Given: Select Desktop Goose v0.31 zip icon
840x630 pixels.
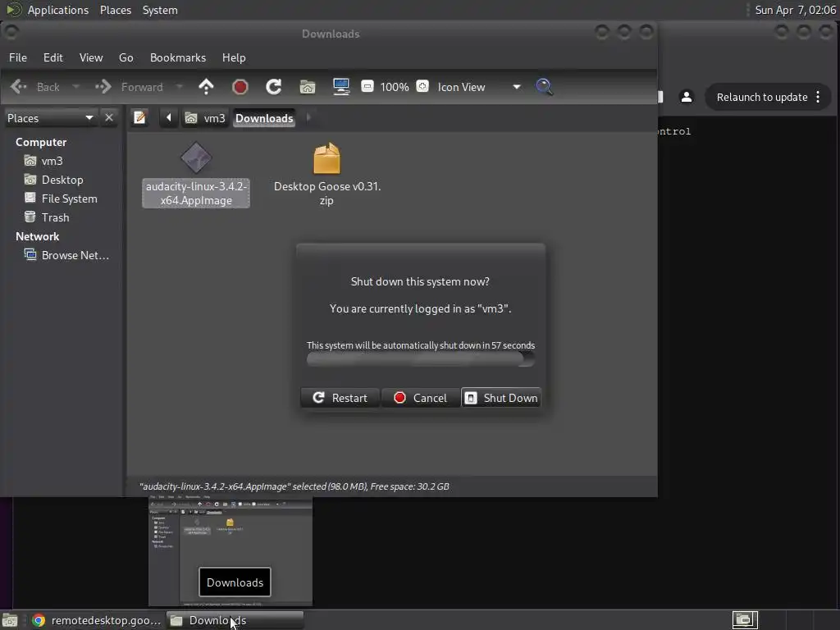Looking at the screenshot, I should (326, 158).
